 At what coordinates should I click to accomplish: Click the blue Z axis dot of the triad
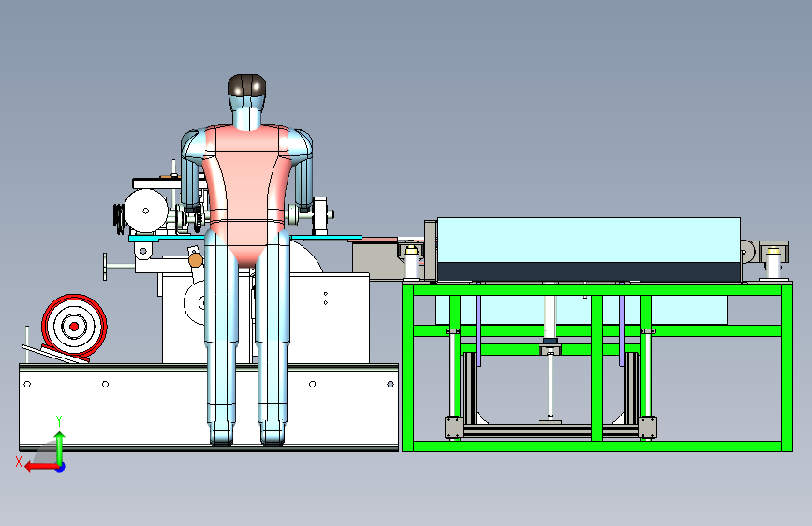(x=61, y=467)
